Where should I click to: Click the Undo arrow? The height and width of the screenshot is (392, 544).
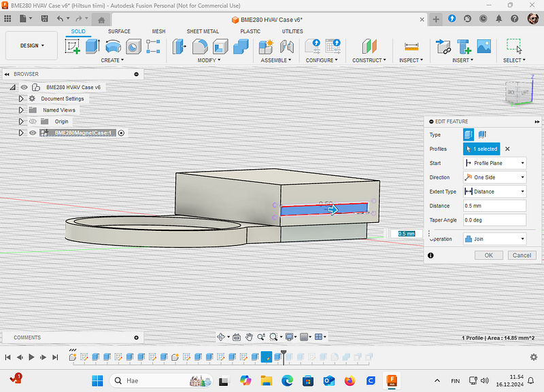(x=60, y=19)
